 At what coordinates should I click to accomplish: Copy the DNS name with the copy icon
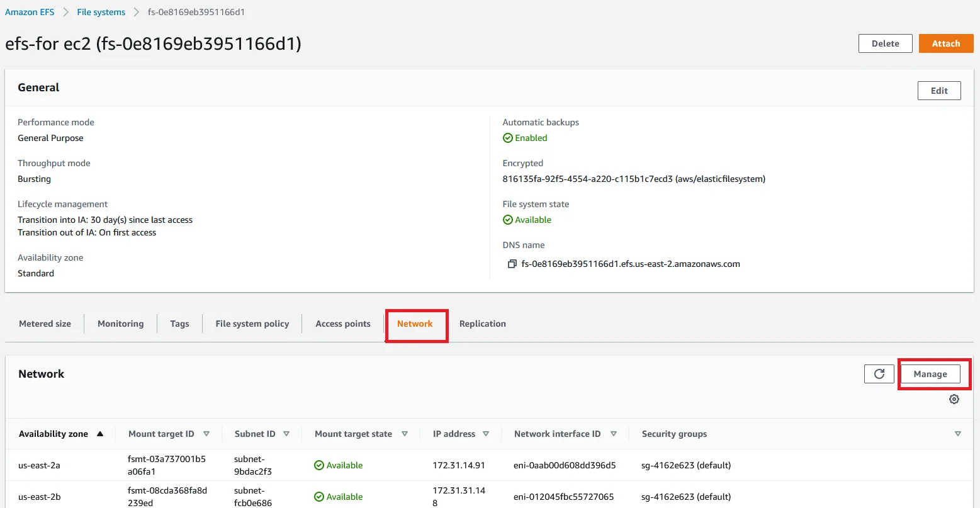point(512,264)
